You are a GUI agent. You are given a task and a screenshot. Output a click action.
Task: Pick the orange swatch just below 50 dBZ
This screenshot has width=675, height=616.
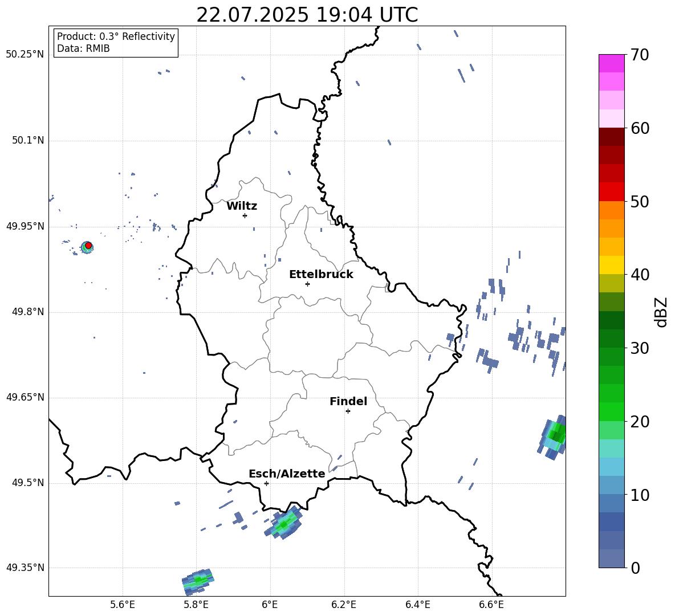click(x=612, y=210)
